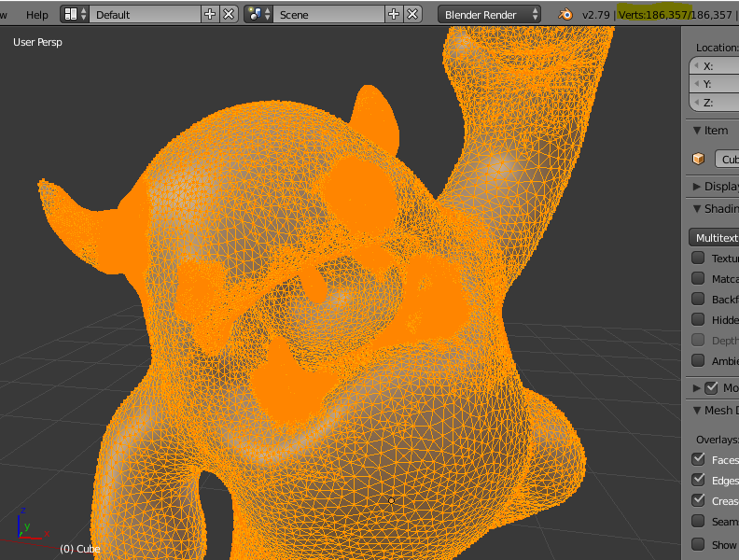Viewport: 739px width, 560px height.
Task: Open the screen layout browser icon
Action: pos(75,15)
